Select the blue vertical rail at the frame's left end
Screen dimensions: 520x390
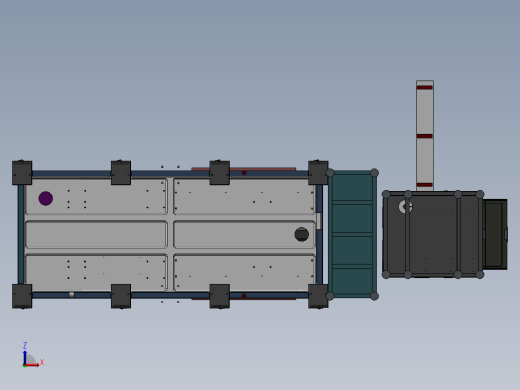(x=21, y=234)
